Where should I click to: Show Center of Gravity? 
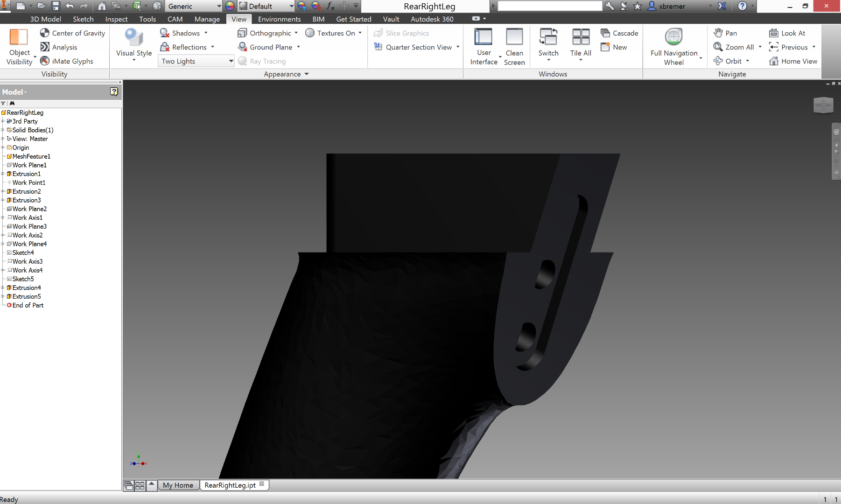72,33
